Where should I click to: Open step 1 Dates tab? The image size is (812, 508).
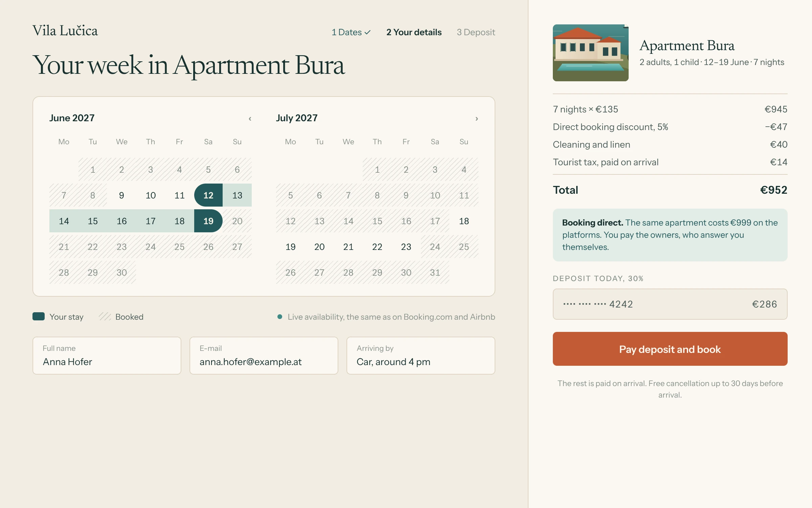point(351,32)
